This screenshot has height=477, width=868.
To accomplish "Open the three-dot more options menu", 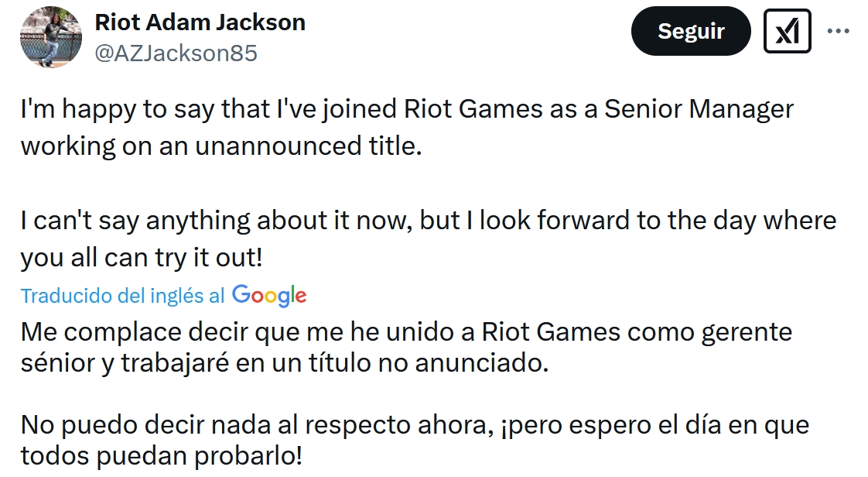I will click(839, 31).
